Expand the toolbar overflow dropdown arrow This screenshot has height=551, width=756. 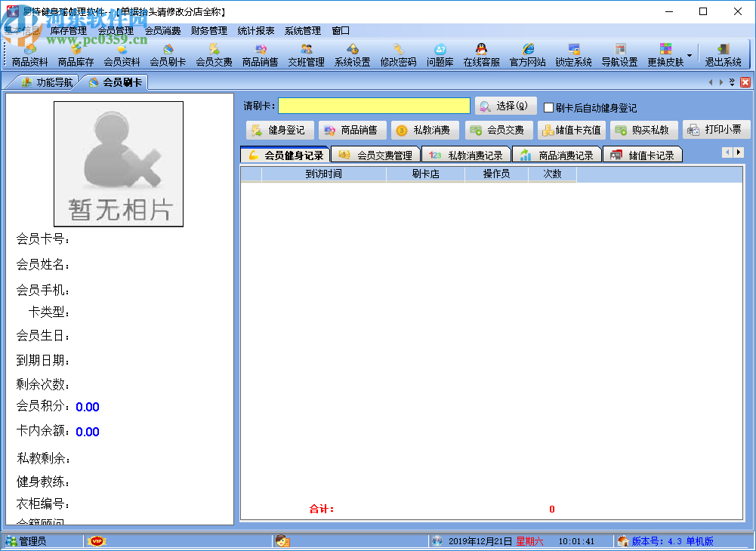tap(690, 55)
